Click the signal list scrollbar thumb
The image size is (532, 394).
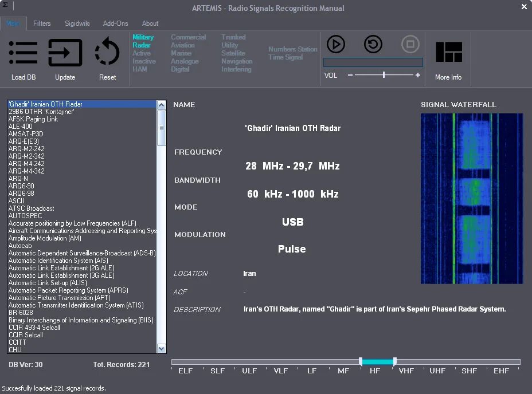point(162,128)
